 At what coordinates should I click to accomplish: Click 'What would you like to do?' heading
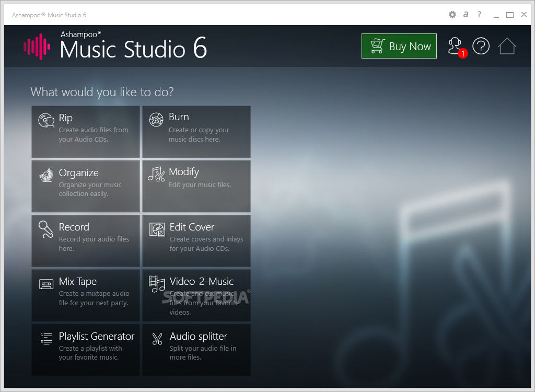[102, 92]
